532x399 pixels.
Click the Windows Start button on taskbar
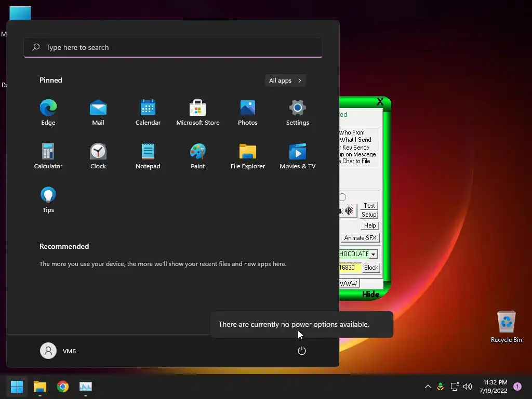pyautogui.click(x=17, y=387)
